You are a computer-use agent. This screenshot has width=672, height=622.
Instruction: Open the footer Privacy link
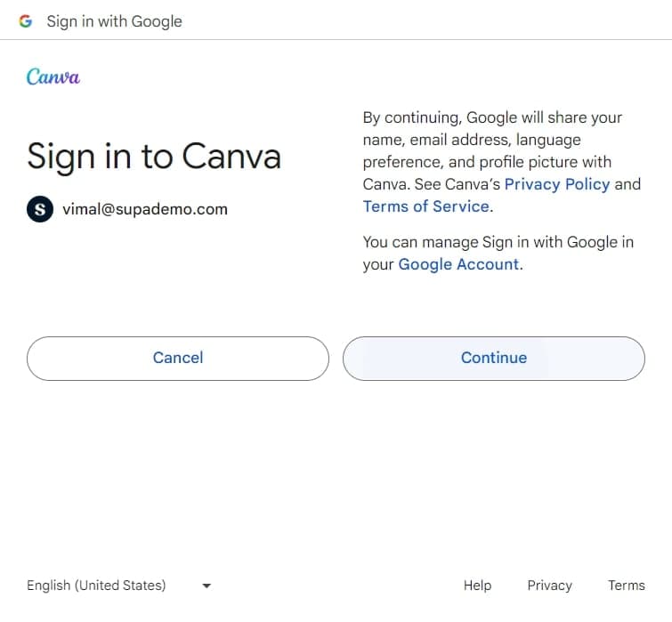(549, 586)
